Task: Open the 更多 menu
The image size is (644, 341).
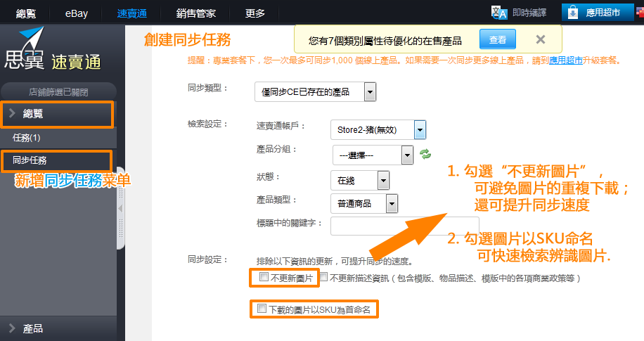Action: [255, 13]
